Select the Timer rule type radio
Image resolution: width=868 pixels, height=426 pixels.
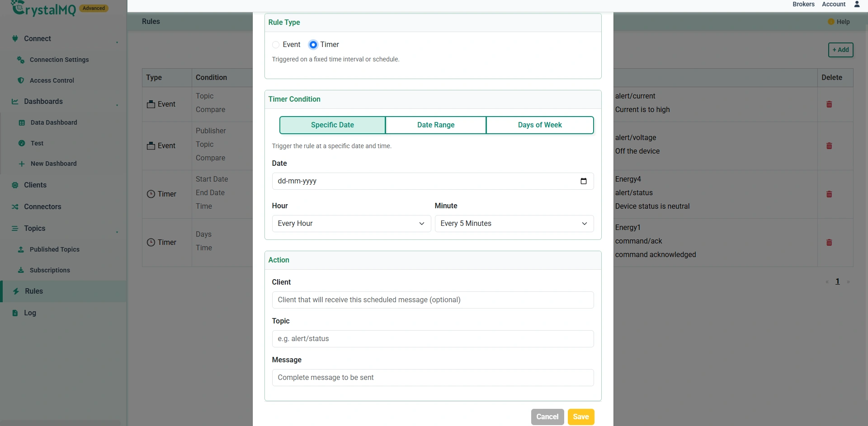pos(313,45)
